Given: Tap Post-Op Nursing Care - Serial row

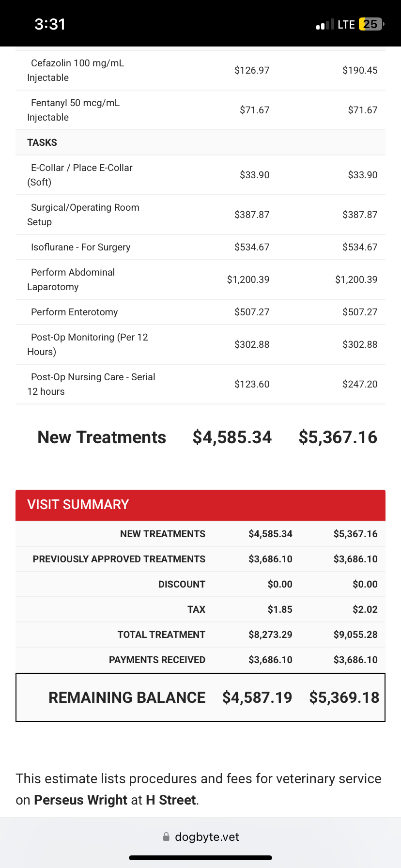Looking at the screenshot, I should [x=93, y=384].
